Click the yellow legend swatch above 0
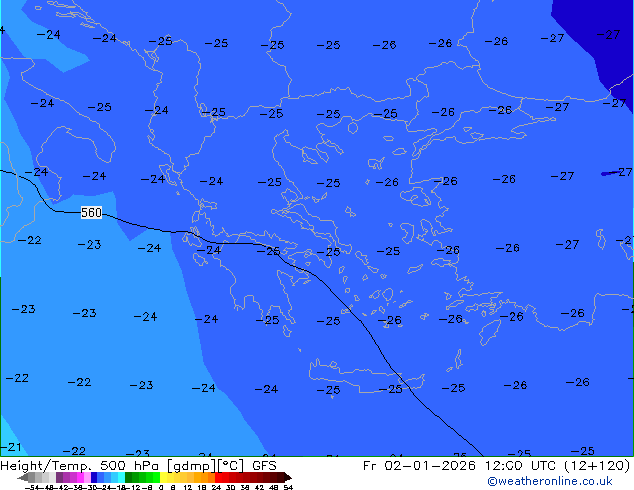Viewport: 634px width, 490px height. coord(164,477)
